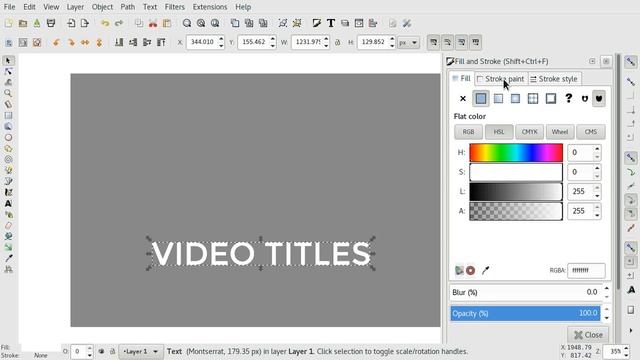Switch to CMS color mode
Screen dimensions: 640x360
click(591, 132)
